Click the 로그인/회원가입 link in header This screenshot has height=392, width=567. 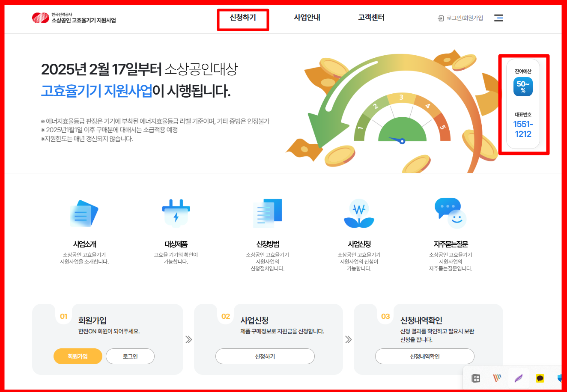(x=465, y=18)
